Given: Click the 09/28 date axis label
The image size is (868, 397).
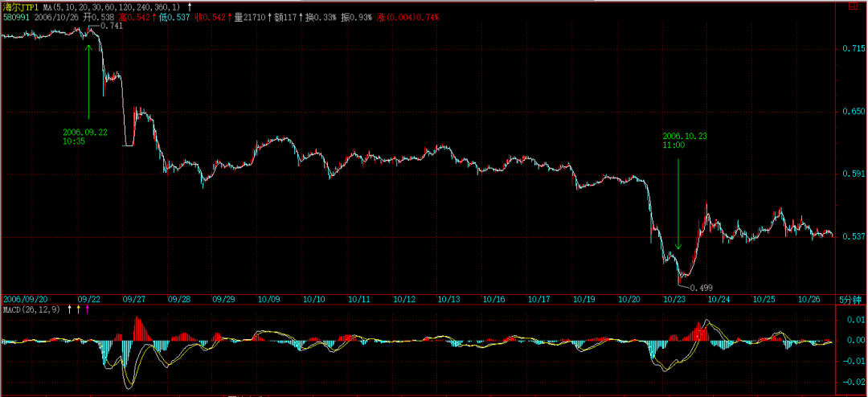Looking at the screenshot, I should click(178, 299).
